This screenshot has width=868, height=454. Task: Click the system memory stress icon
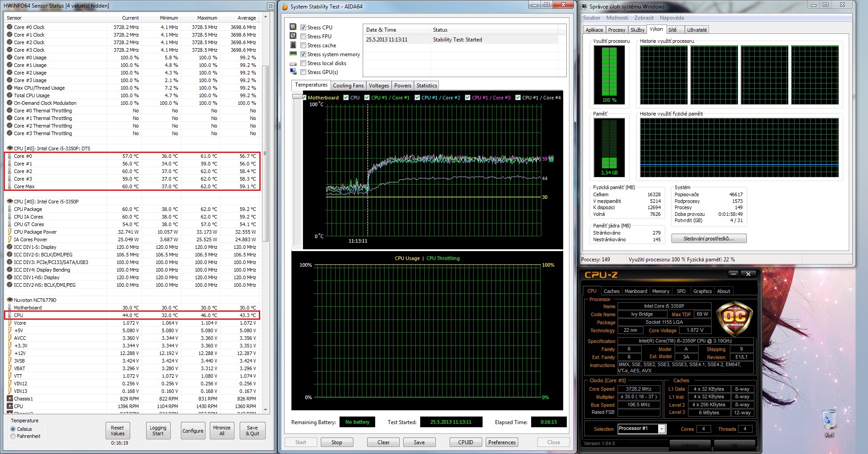click(x=293, y=54)
